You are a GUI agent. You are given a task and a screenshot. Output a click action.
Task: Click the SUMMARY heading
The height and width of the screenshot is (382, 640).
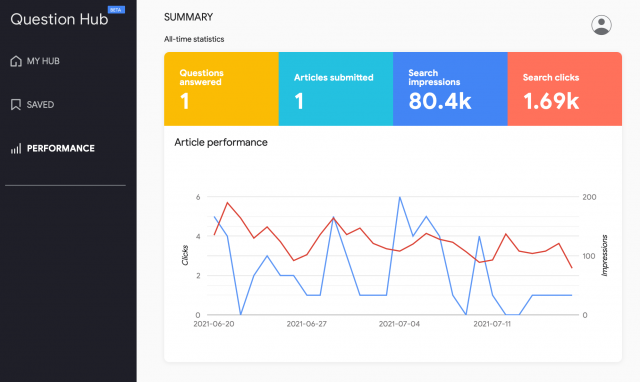tap(189, 17)
